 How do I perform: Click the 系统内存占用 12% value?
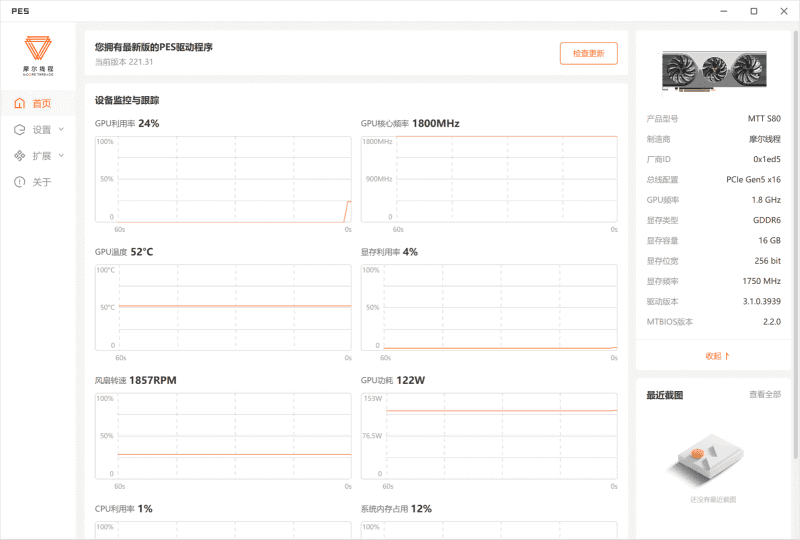[x=421, y=508]
